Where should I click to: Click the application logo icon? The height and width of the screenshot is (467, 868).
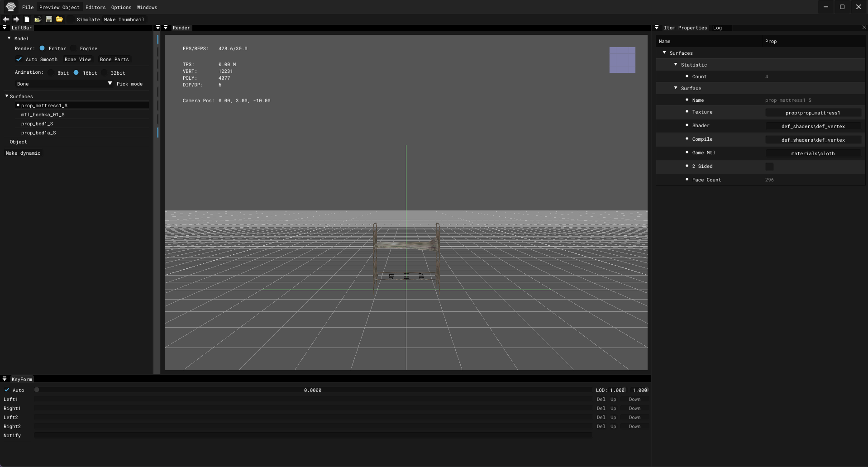[x=11, y=7]
